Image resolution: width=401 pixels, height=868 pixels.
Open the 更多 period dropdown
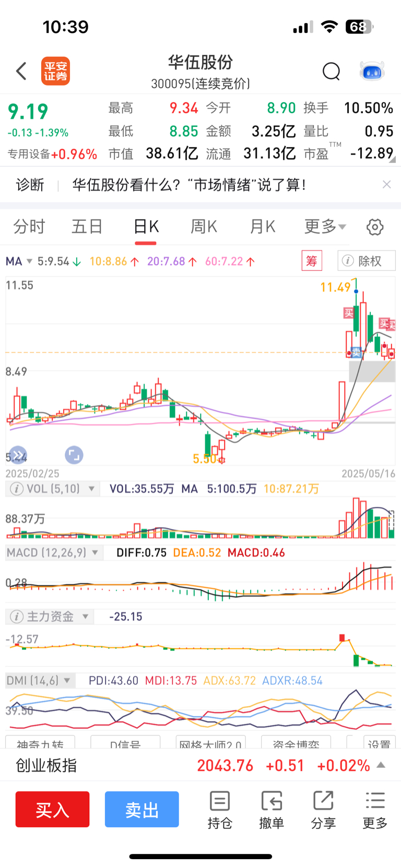click(x=325, y=227)
